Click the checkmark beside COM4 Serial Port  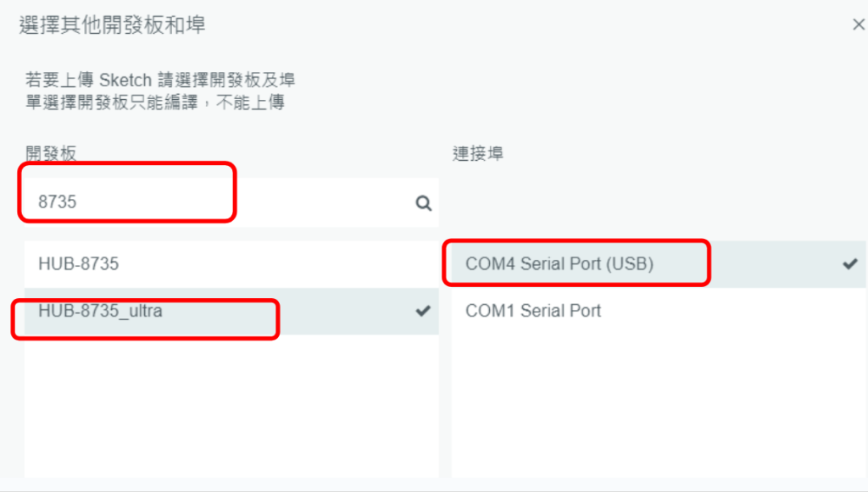tap(850, 264)
